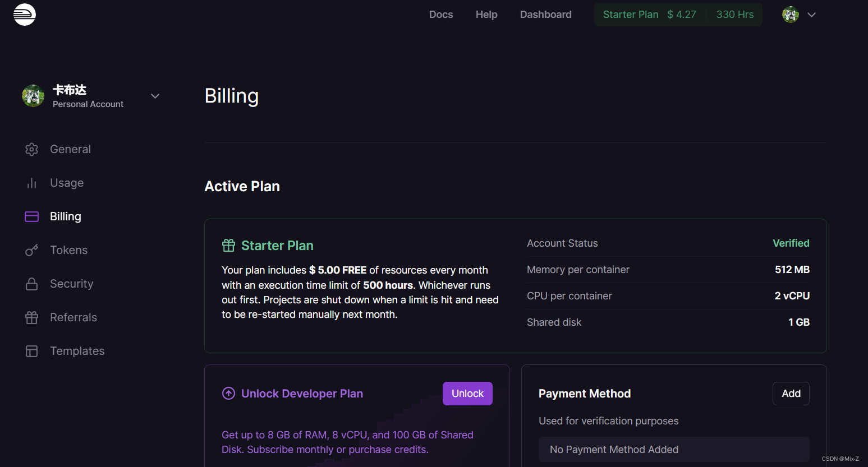Click the Active Plan heading
The image size is (868, 467).
click(242, 186)
